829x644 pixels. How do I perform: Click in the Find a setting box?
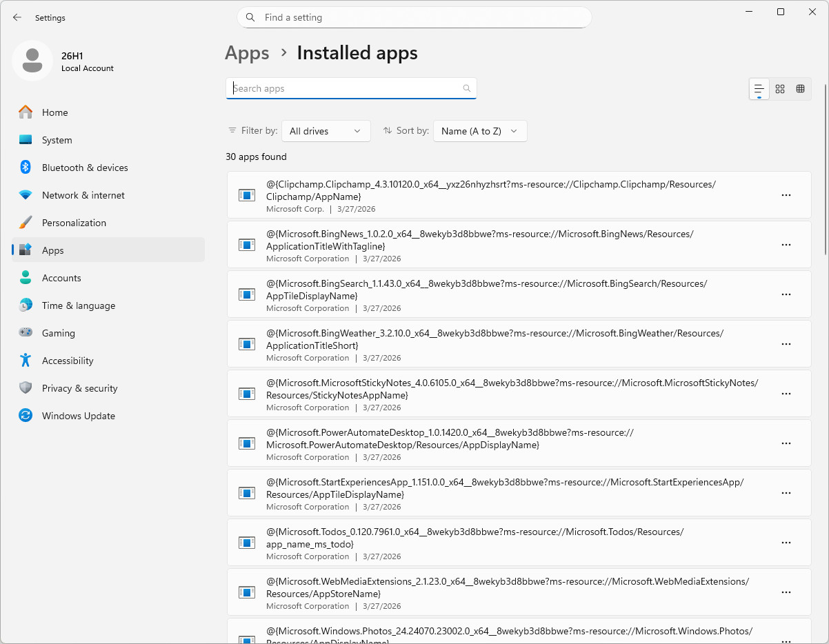point(415,17)
